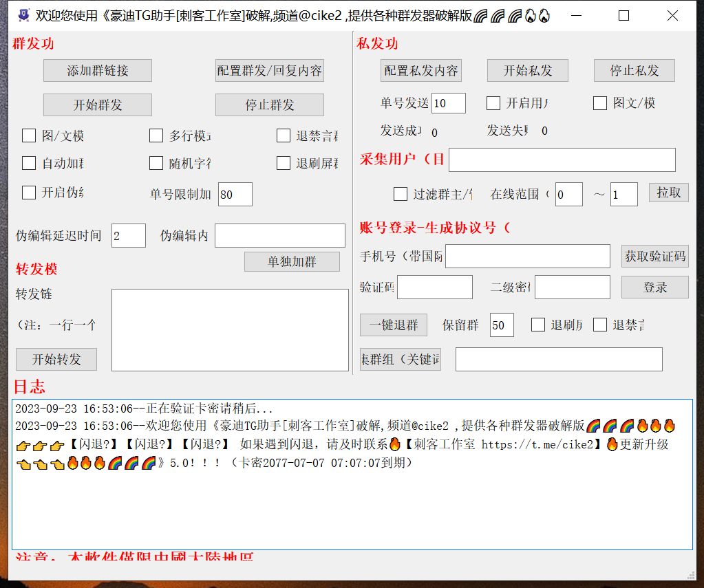The width and height of the screenshot is (704, 588).
Task: Enable the 开启伪 checkbox
Action: pos(29,193)
